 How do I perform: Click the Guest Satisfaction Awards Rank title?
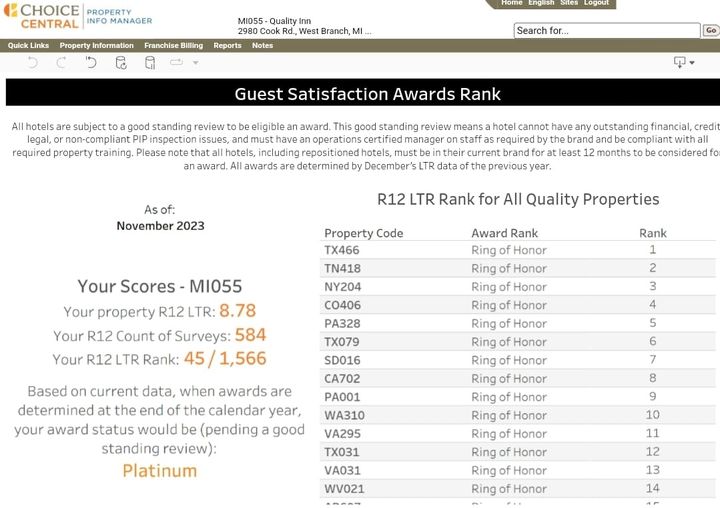367,94
